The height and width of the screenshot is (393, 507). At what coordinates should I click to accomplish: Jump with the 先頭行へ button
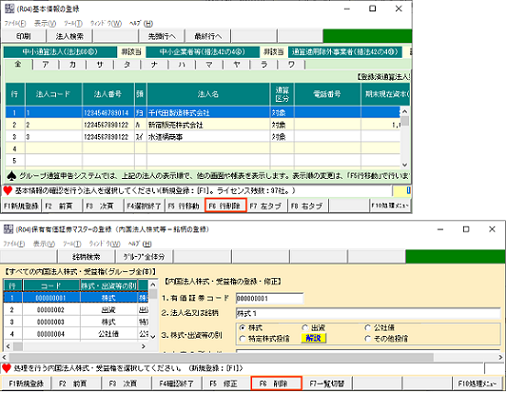(162, 36)
